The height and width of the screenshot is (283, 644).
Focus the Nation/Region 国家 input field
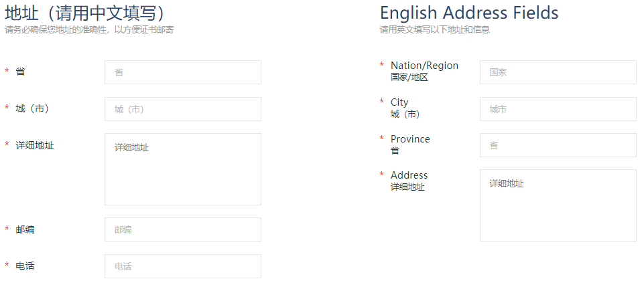tap(558, 72)
